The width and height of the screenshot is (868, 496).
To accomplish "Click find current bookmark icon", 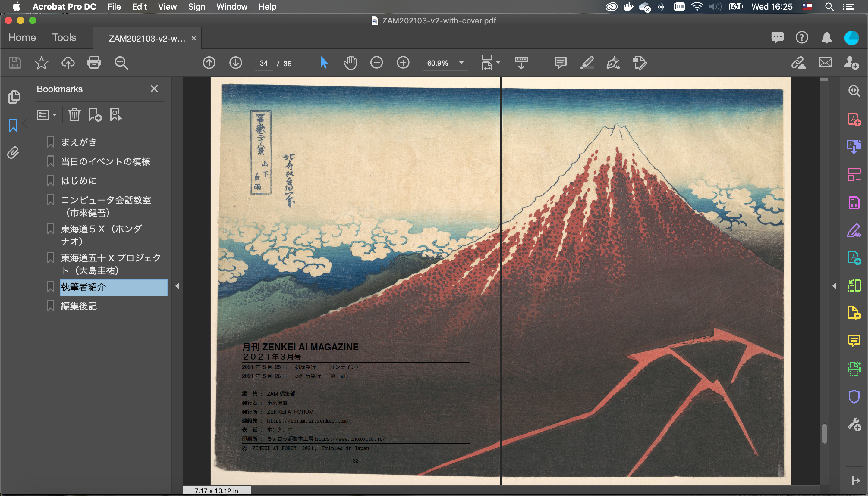I will 116,115.
